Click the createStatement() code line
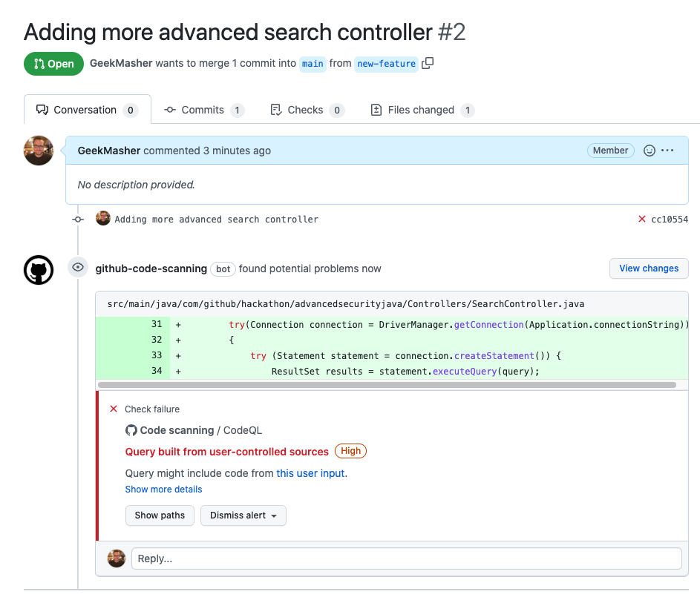 tap(405, 356)
